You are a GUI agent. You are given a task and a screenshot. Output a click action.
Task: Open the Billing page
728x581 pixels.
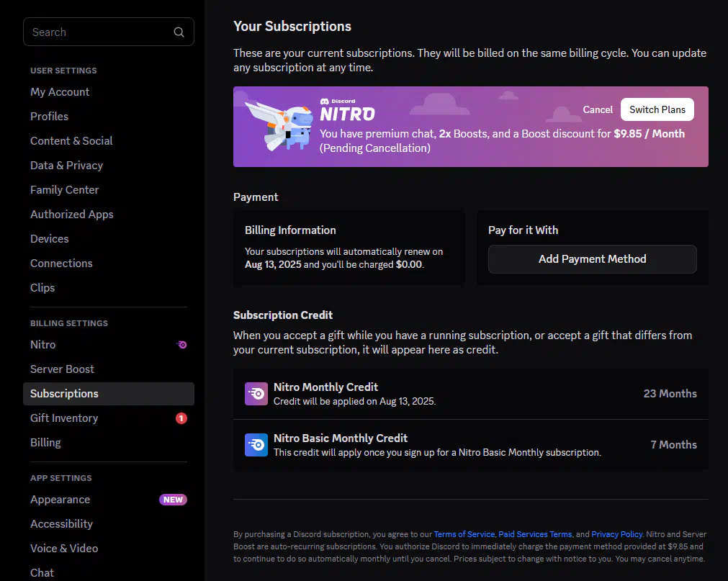tap(109, 443)
